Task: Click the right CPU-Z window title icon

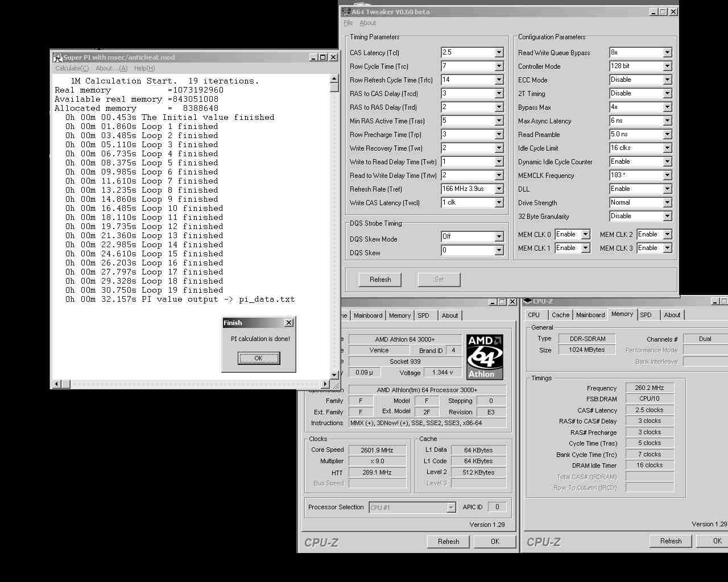Action: click(x=528, y=301)
